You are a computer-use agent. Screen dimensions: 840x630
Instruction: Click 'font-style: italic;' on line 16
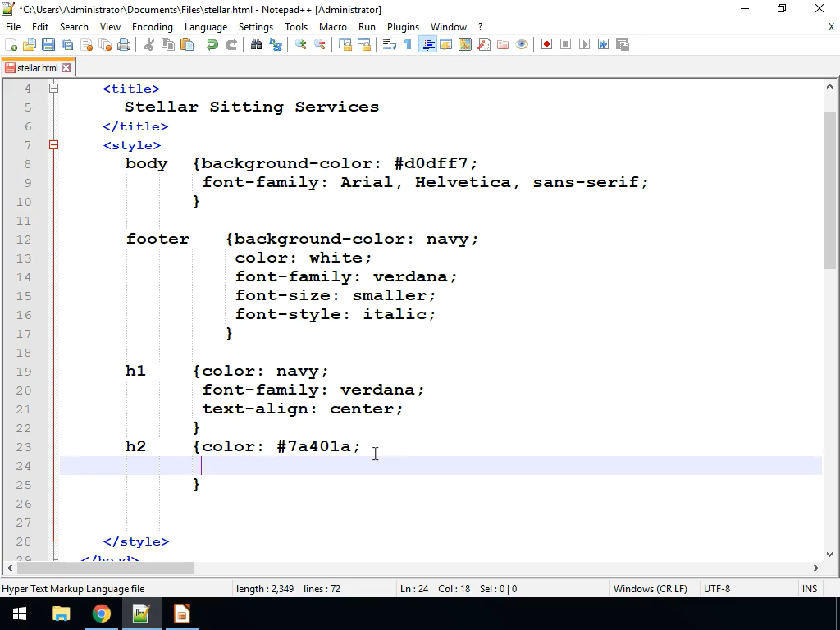coord(336,314)
